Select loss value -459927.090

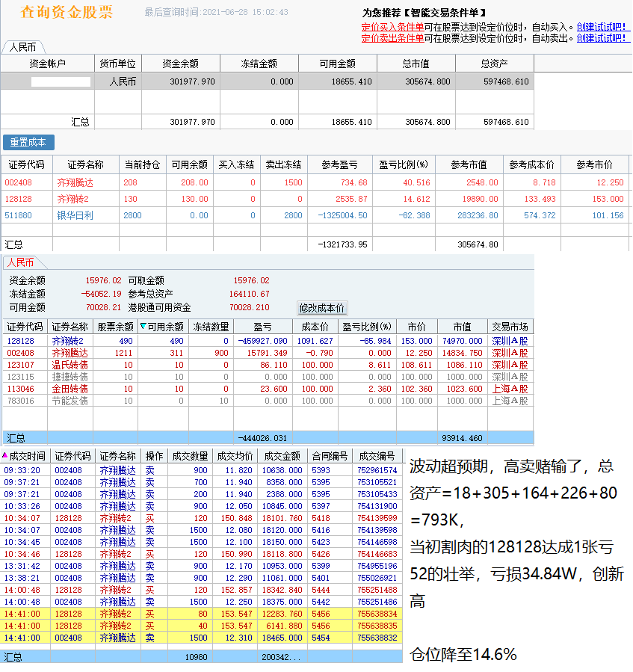coord(263,341)
